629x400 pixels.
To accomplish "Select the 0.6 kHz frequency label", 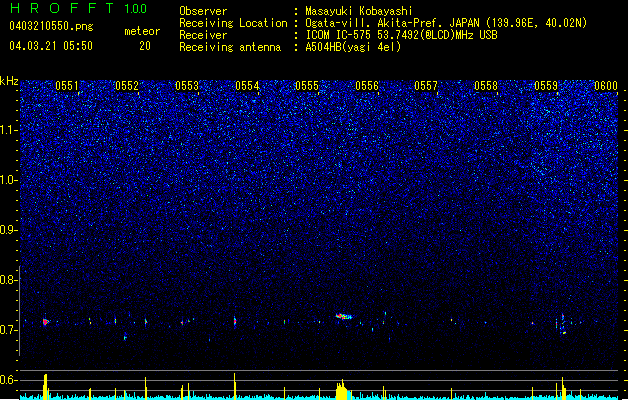I will 9,380.
